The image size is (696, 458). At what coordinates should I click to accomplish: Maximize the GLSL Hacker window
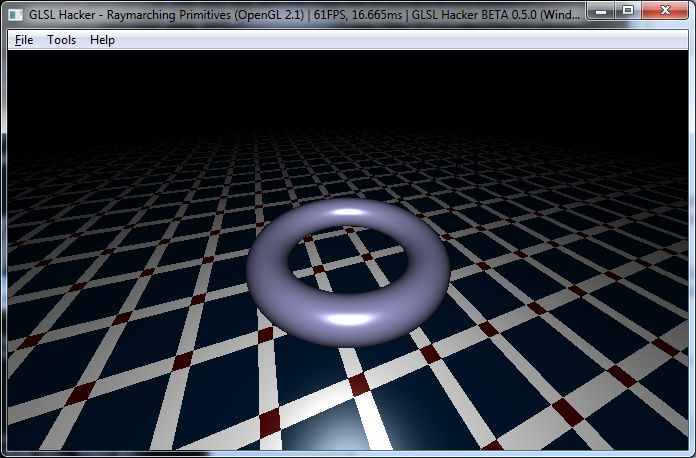pyautogui.click(x=627, y=11)
